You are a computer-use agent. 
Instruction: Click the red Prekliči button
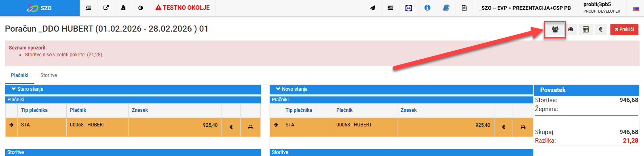click(x=624, y=30)
